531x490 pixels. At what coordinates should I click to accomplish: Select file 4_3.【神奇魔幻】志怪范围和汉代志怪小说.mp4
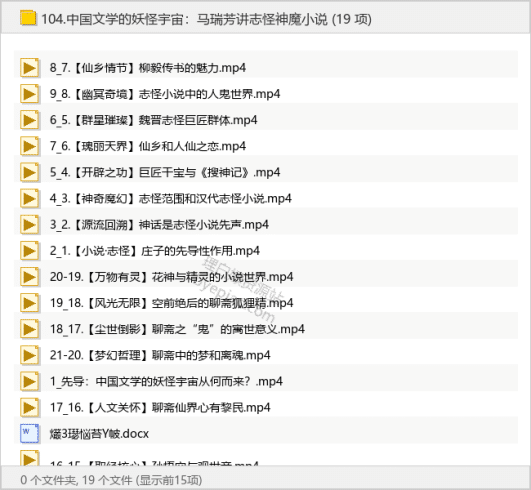tap(171, 198)
